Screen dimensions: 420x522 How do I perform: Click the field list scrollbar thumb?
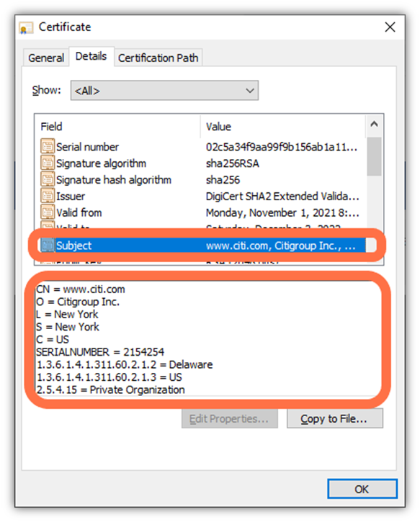point(374,156)
